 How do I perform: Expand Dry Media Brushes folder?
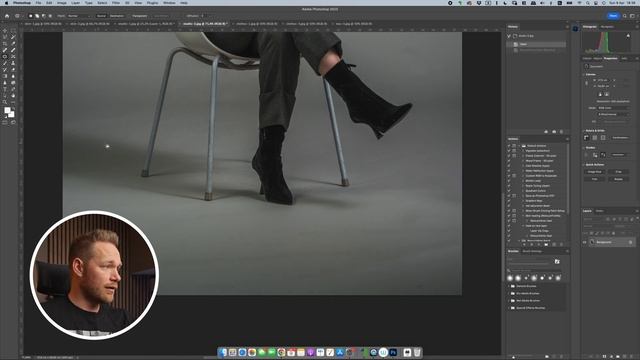pos(509,293)
